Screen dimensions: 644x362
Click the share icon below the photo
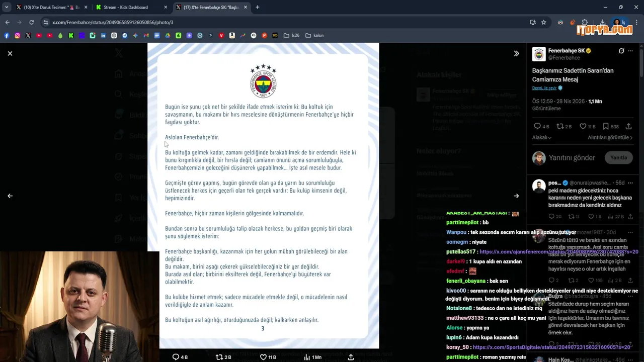351,357
